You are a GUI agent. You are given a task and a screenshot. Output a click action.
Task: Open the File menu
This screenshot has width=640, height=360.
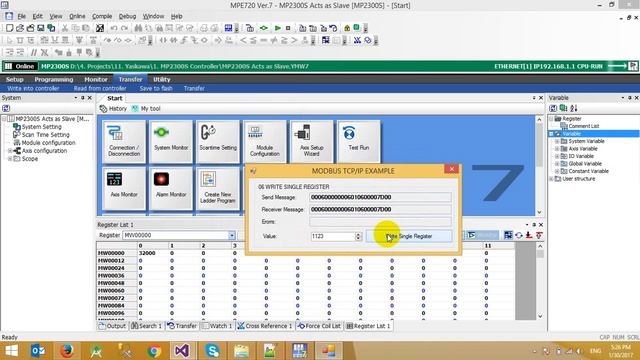point(22,16)
